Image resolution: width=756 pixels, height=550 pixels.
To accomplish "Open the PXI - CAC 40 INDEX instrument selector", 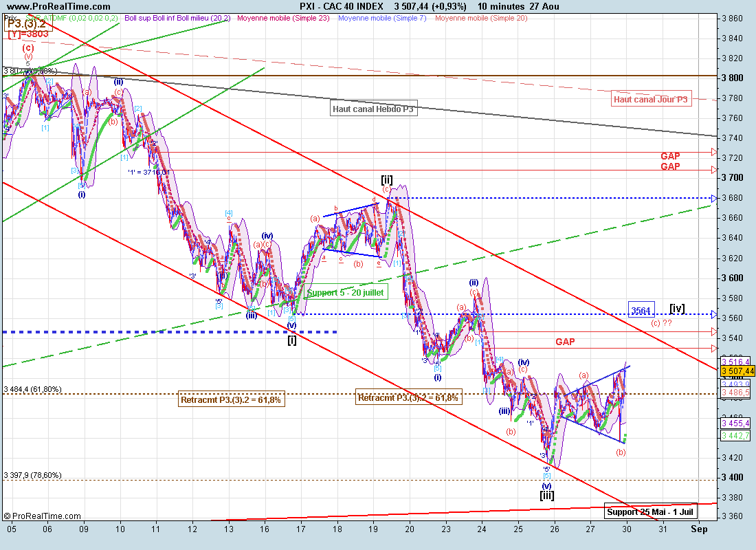I will click(x=342, y=6).
